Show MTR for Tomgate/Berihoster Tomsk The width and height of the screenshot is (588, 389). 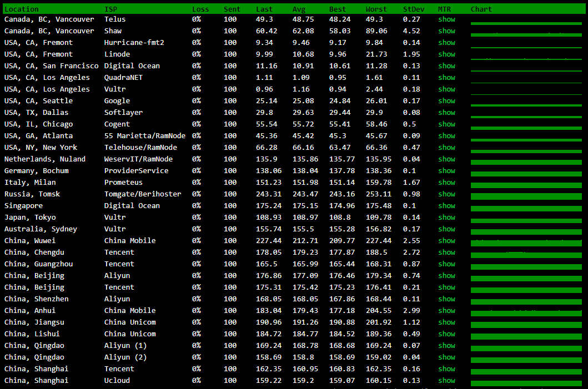[x=446, y=194]
